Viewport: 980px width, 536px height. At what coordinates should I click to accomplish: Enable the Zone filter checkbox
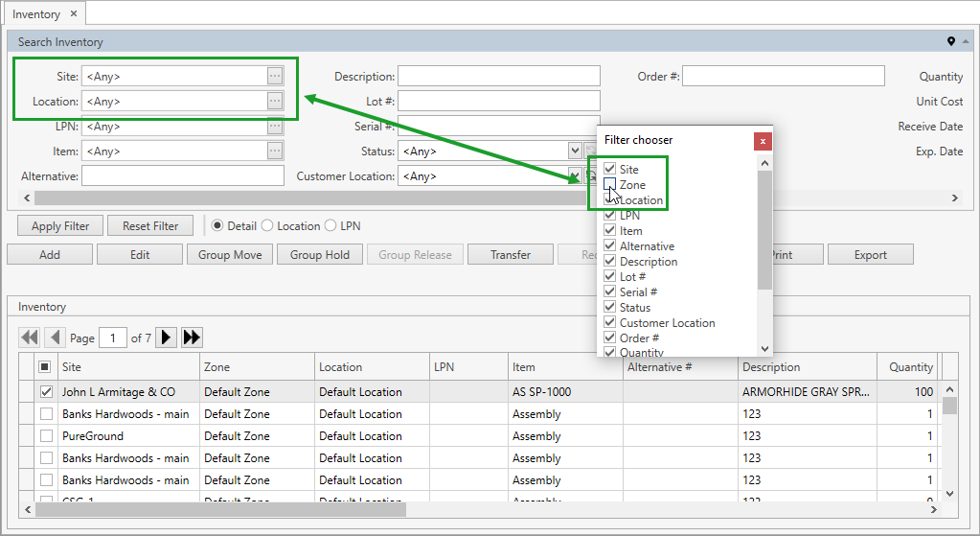pos(609,184)
